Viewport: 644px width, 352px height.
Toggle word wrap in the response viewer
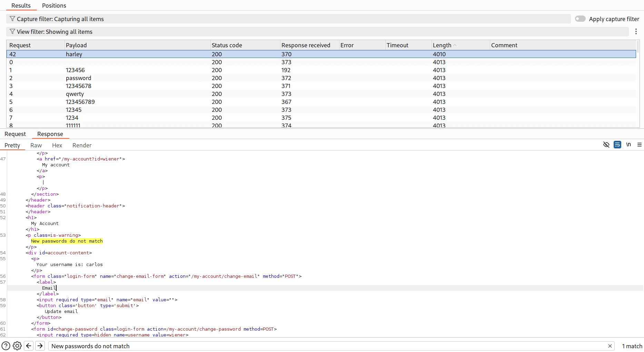(x=617, y=145)
